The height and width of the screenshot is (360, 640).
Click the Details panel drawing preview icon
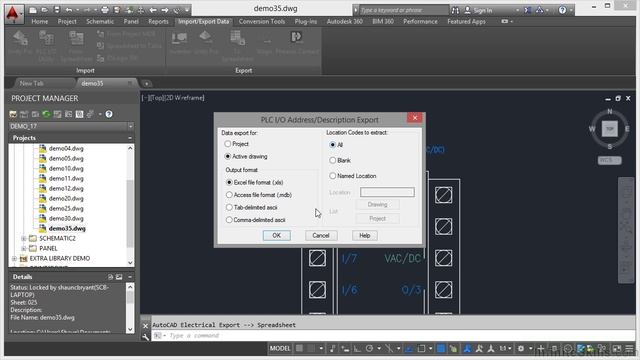coord(119,277)
